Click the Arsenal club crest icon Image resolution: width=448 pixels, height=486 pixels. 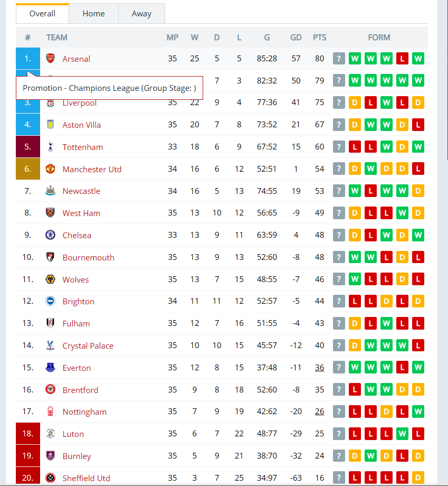51,58
